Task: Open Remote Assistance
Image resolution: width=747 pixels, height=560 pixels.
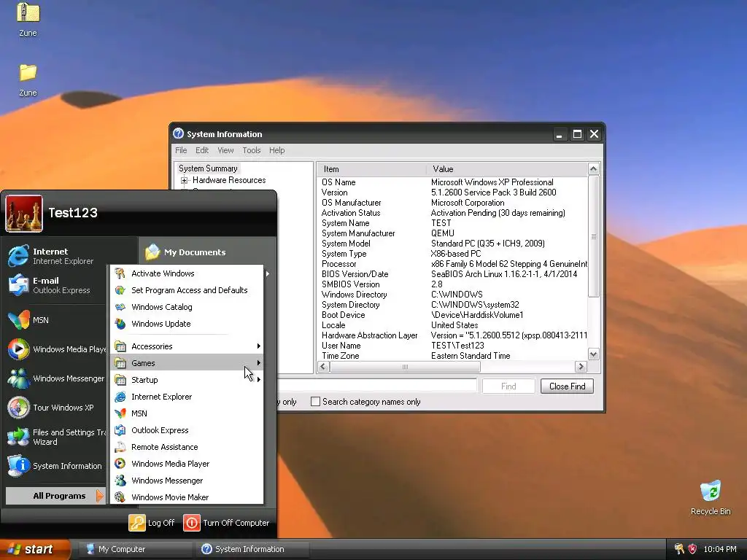Action: 187,447
